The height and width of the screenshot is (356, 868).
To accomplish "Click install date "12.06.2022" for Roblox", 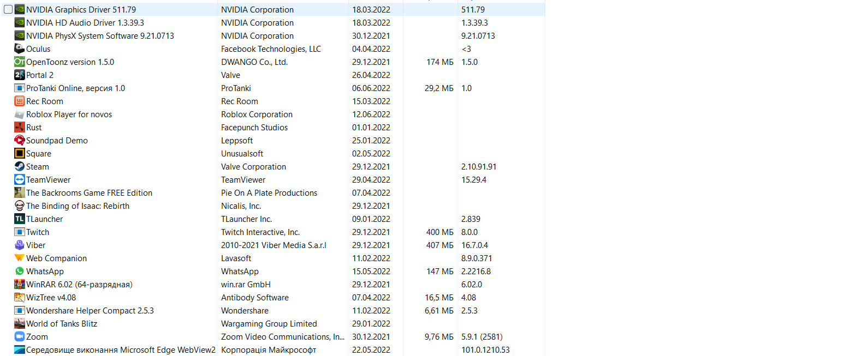I will pos(371,114).
